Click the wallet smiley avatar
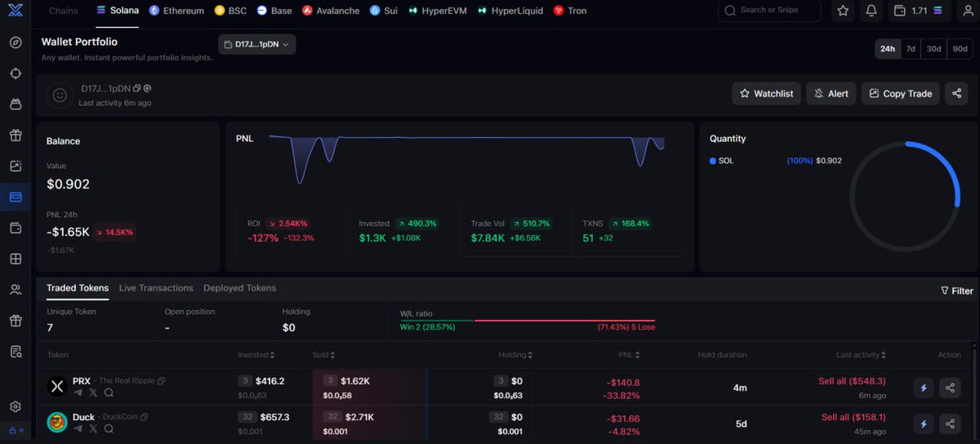 tap(59, 95)
